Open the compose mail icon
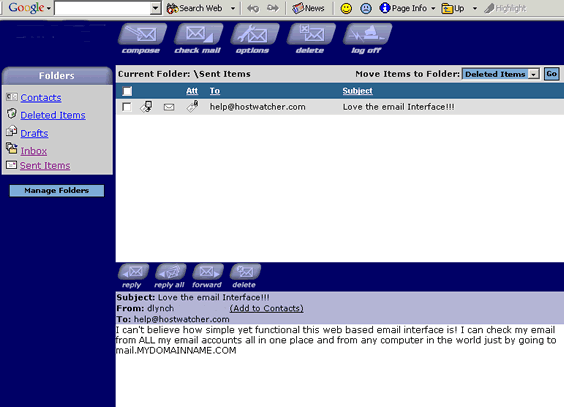 [142, 34]
